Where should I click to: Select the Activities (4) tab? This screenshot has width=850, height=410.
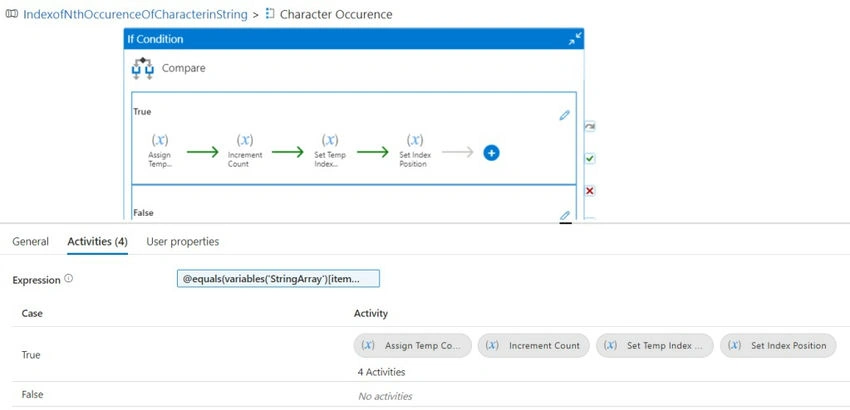point(98,242)
